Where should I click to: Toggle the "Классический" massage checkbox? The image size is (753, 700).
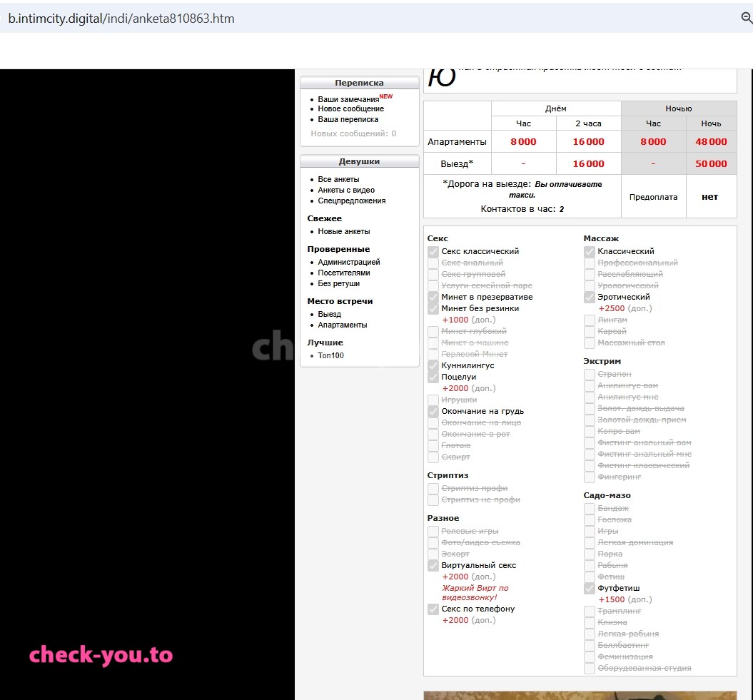point(590,251)
